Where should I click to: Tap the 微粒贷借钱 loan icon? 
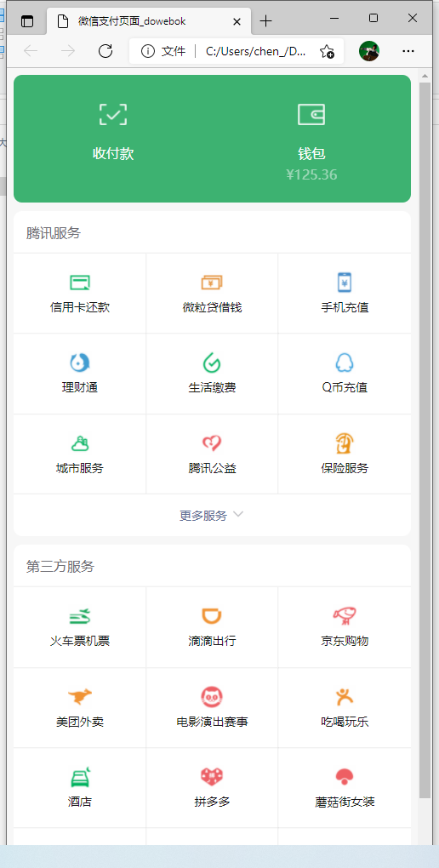[212, 283]
